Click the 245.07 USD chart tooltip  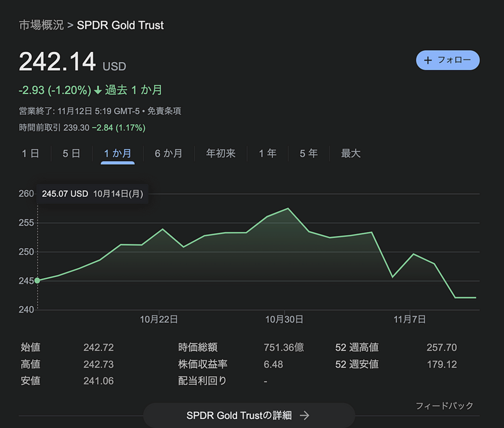pos(92,194)
